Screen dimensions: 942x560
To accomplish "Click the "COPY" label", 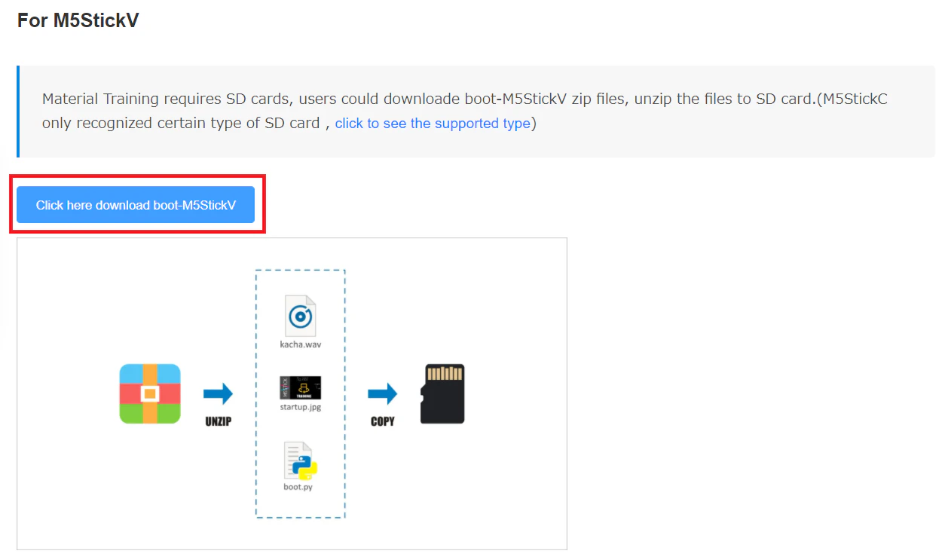I will click(383, 422).
